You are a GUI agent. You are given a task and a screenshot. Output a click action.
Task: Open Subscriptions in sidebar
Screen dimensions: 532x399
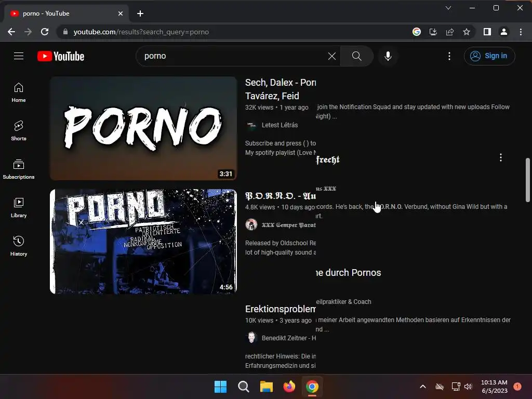19,169
